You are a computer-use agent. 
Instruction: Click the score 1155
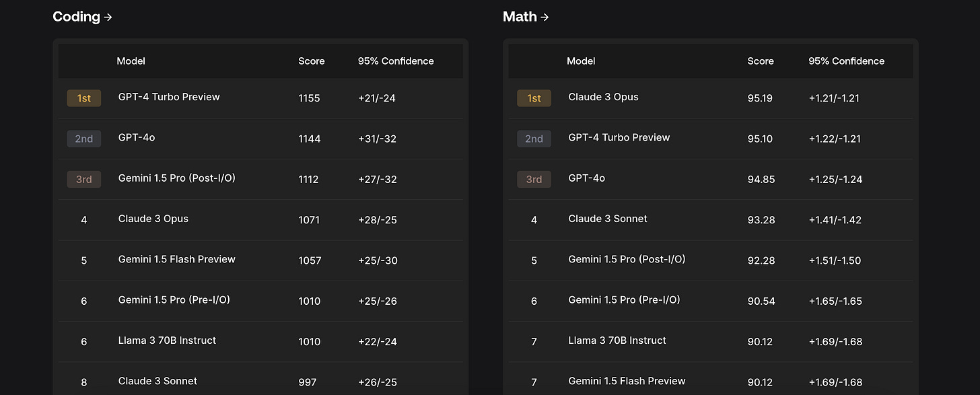[309, 98]
